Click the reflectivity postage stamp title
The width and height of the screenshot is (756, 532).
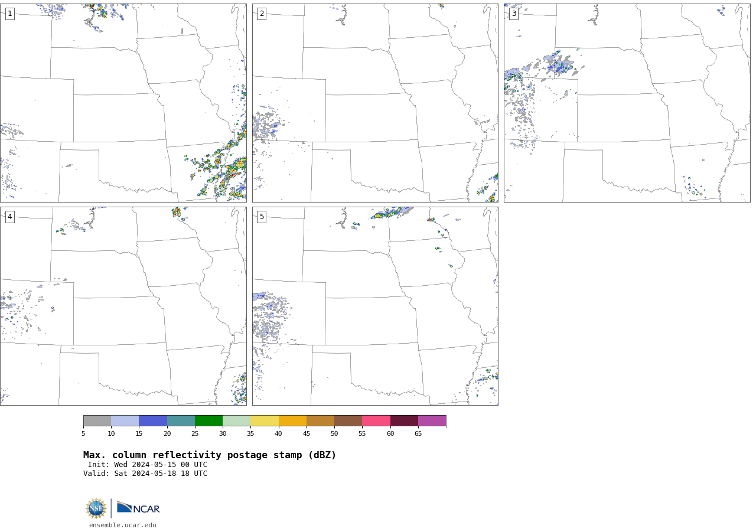[210, 455]
